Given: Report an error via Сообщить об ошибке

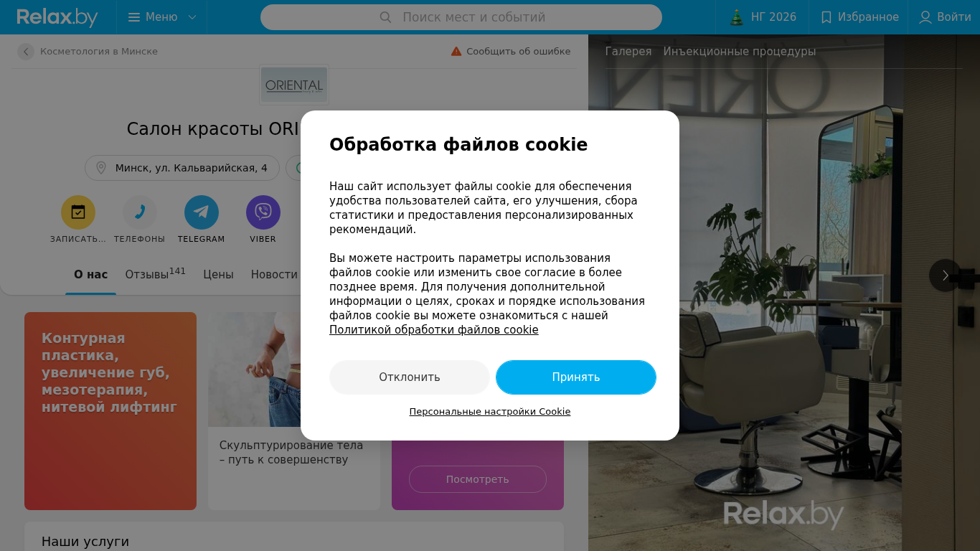Looking at the screenshot, I should [x=511, y=52].
